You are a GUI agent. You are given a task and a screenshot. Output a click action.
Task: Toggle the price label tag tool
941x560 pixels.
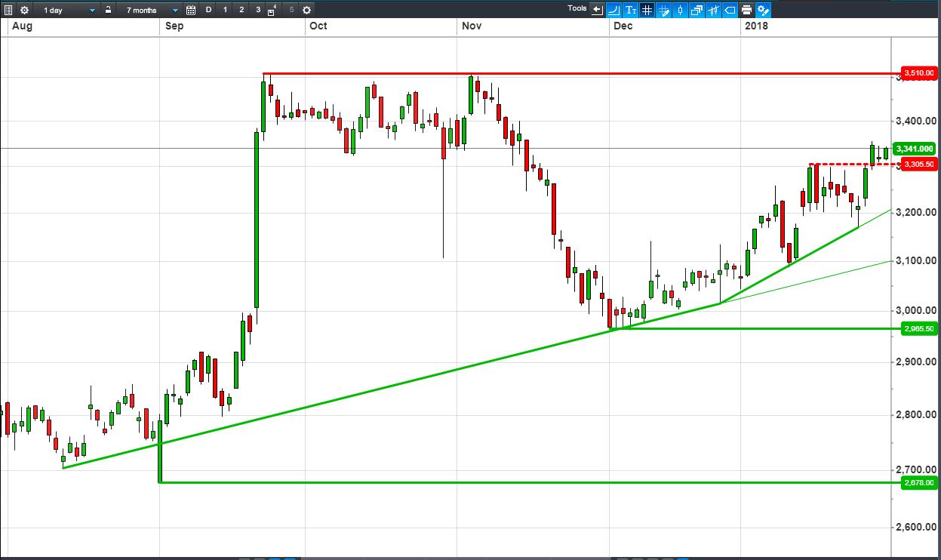click(x=730, y=10)
